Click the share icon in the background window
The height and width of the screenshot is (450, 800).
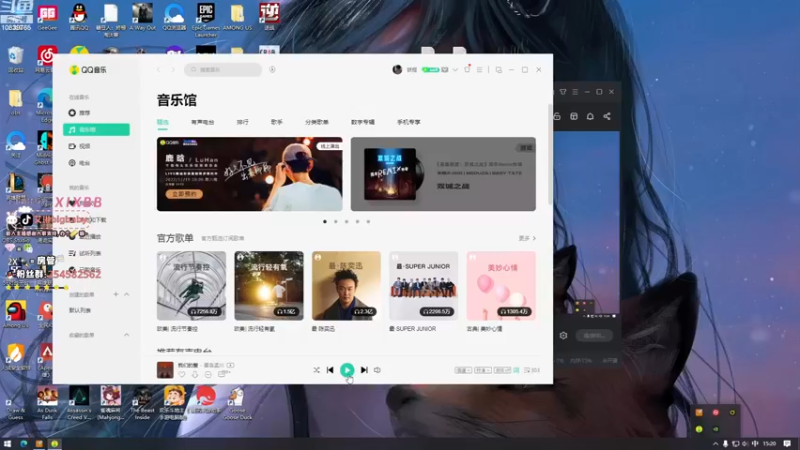(607, 116)
